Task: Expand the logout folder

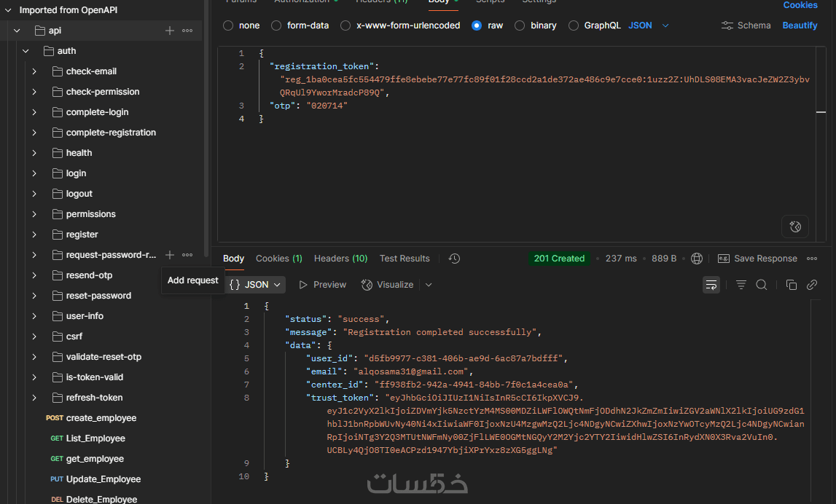Action: click(34, 194)
